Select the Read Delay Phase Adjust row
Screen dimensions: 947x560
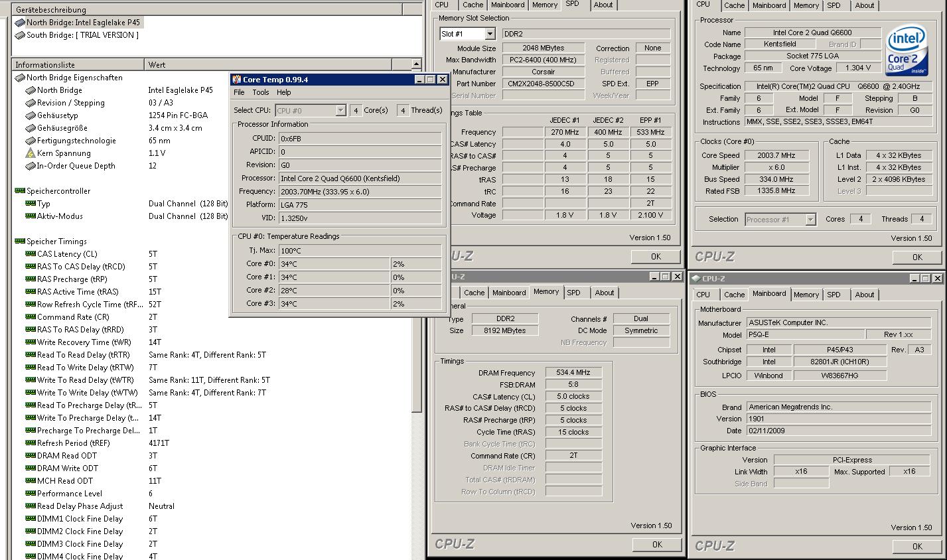(212, 506)
